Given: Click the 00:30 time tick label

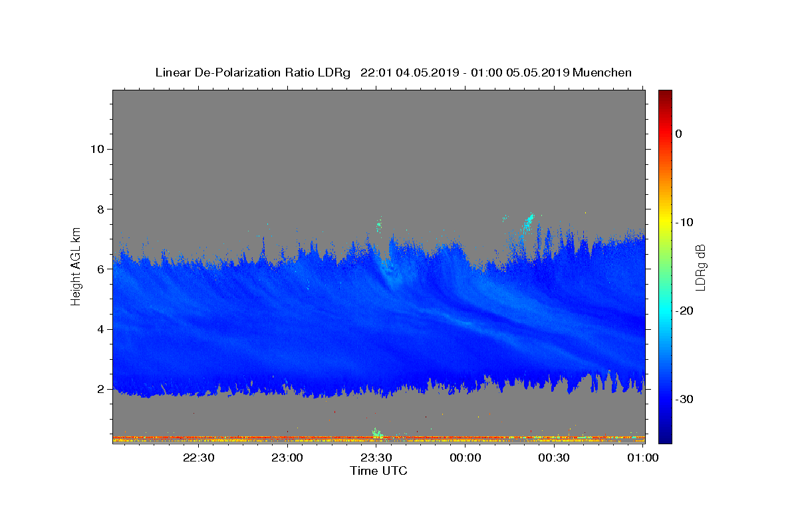Looking at the screenshot, I should (554, 458).
